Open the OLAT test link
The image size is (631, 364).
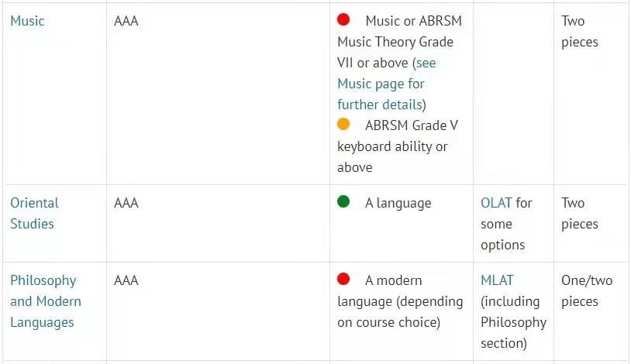click(x=497, y=203)
